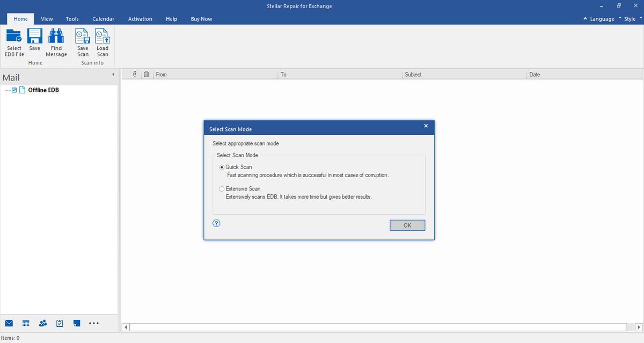Click 'Extensively scans EDB' description text
Viewport: 644px width, 343px height.
pos(298,196)
